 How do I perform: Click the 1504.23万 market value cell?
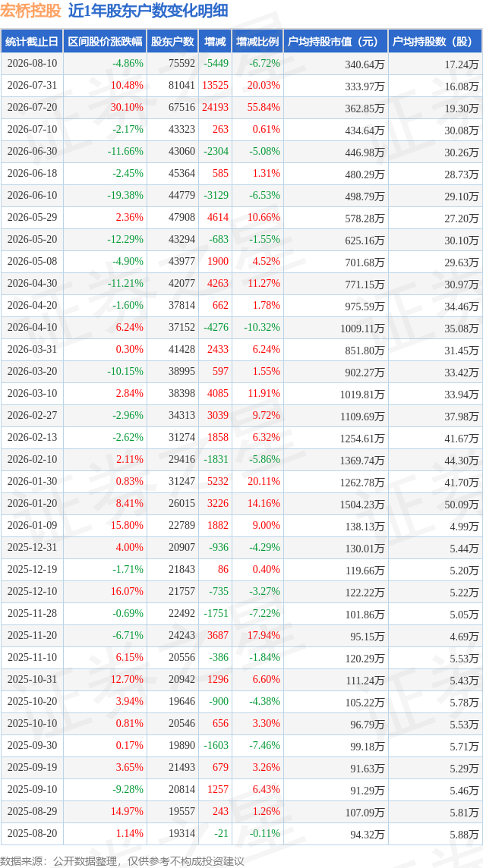[363, 505]
